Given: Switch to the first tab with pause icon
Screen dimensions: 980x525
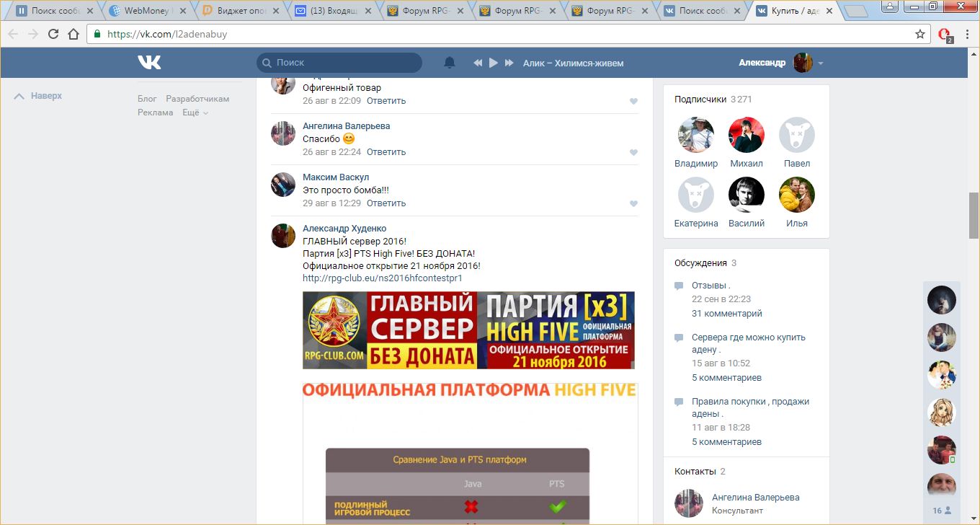Looking at the screenshot, I should click(x=55, y=11).
